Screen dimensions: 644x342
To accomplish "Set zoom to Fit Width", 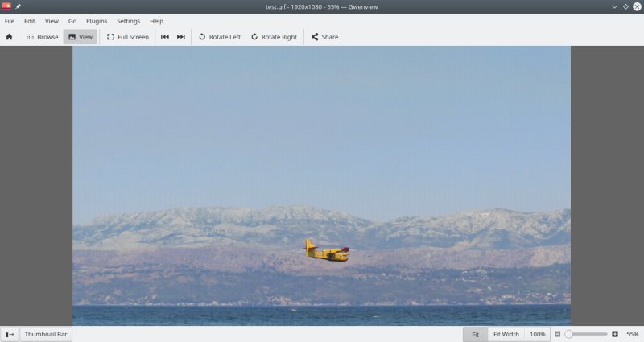I will [x=506, y=334].
